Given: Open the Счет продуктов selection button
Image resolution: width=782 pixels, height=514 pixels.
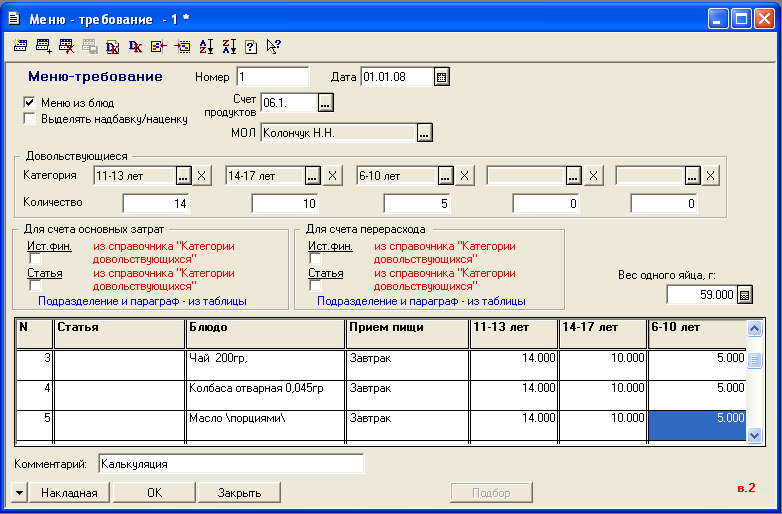Looking at the screenshot, I should point(325,103).
